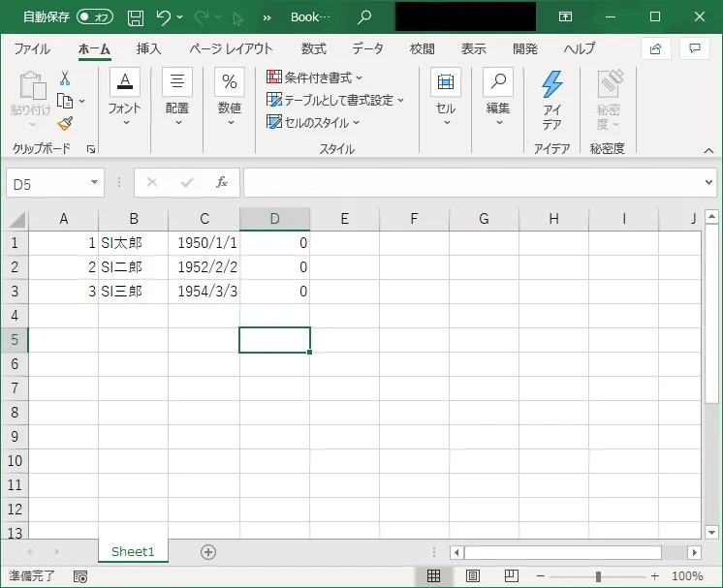Select column G header
The image size is (723, 588).
pos(484,219)
